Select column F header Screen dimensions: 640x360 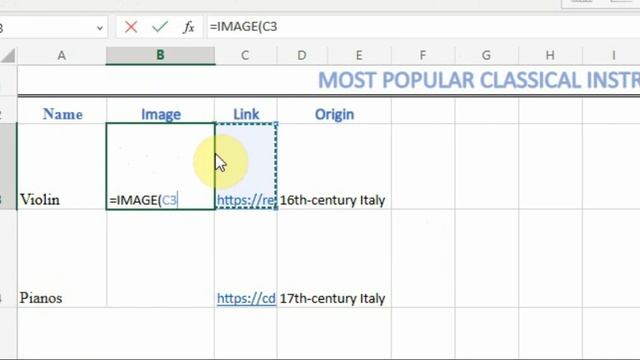coord(423,56)
